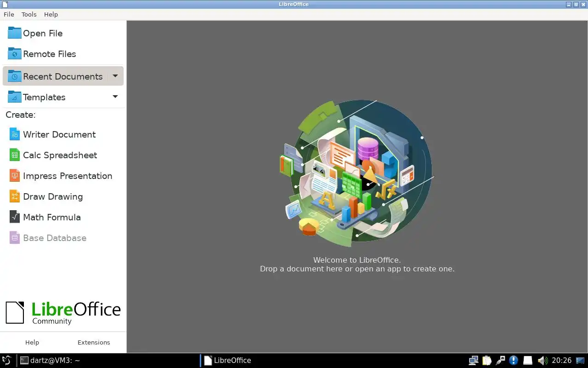Click the desktop pager icon beside the clock
This screenshot has height=368, width=588.
coord(580,360)
